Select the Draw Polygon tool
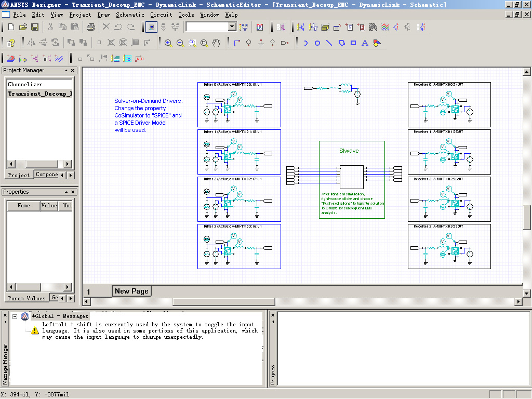The width and height of the screenshot is (532, 399). pyautogui.click(x=341, y=43)
